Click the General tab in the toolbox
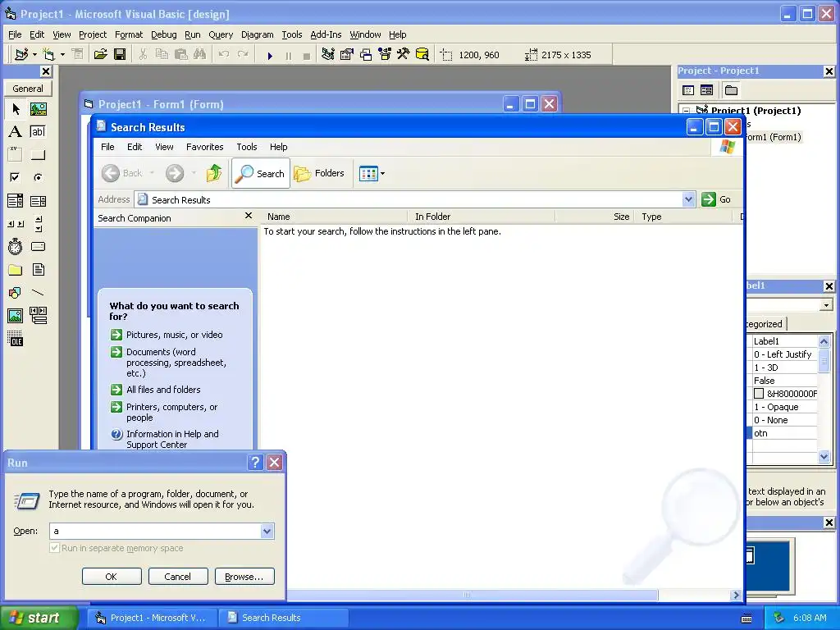This screenshot has width=840, height=630. click(28, 89)
